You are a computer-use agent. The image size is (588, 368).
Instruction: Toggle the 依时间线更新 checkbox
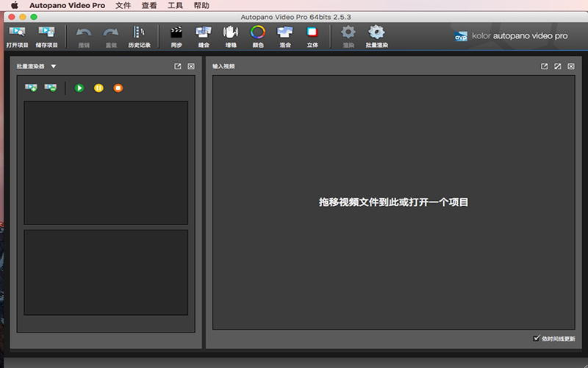pyautogui.click(x=537, y=339)
